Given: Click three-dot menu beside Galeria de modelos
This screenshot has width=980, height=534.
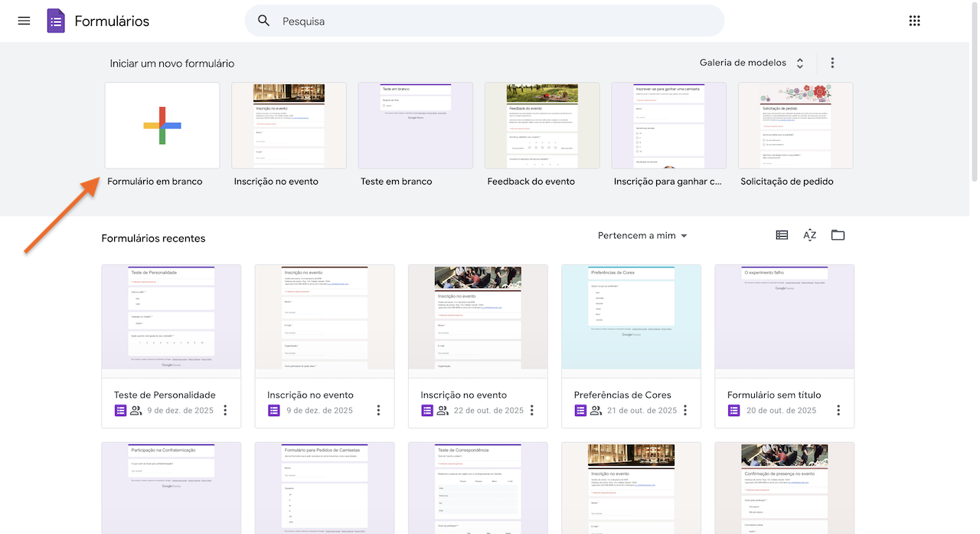Looking at the screenshot, I should (832, 63).
